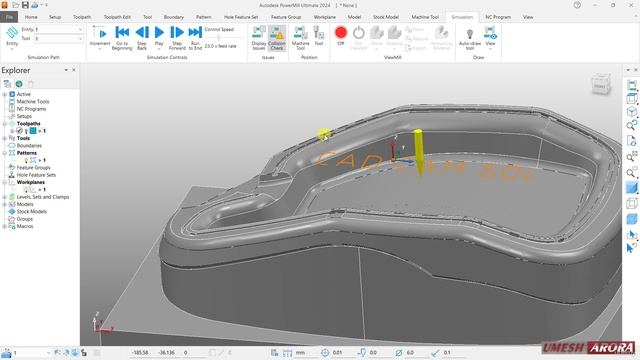Collapse the Toolpaths node in Explorer
Viewport: 640px width, 360px height.
4,124
